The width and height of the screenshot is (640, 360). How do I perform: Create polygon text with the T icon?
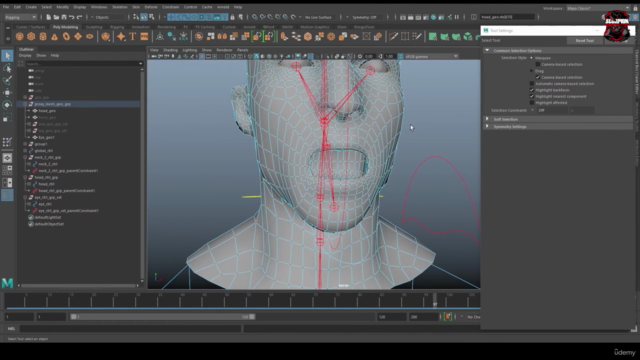coord(133,37)
